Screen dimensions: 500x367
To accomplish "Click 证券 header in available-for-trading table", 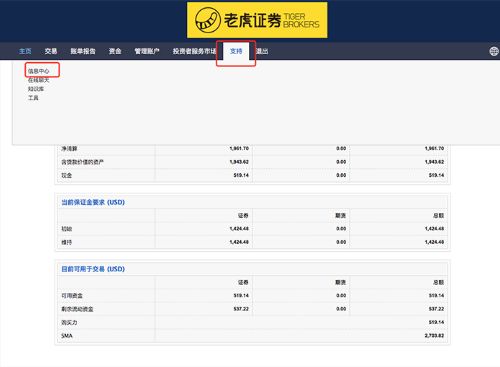I will coord(243,282).
